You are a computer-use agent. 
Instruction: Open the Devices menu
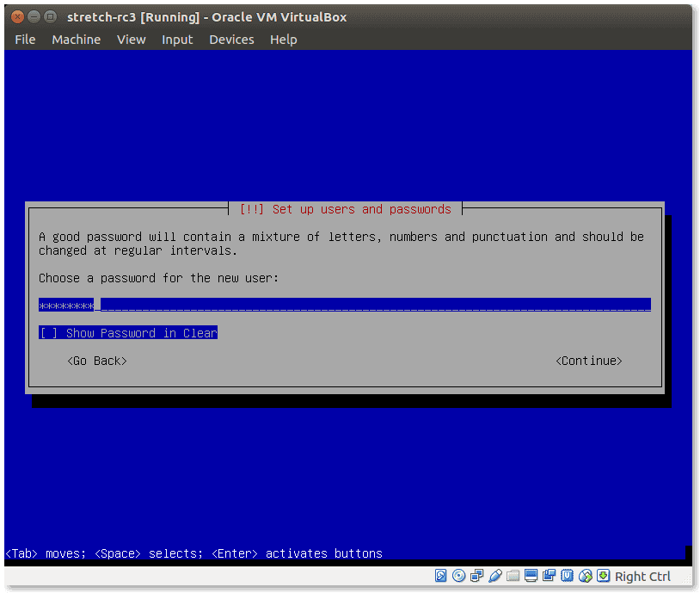coord(231,40)
